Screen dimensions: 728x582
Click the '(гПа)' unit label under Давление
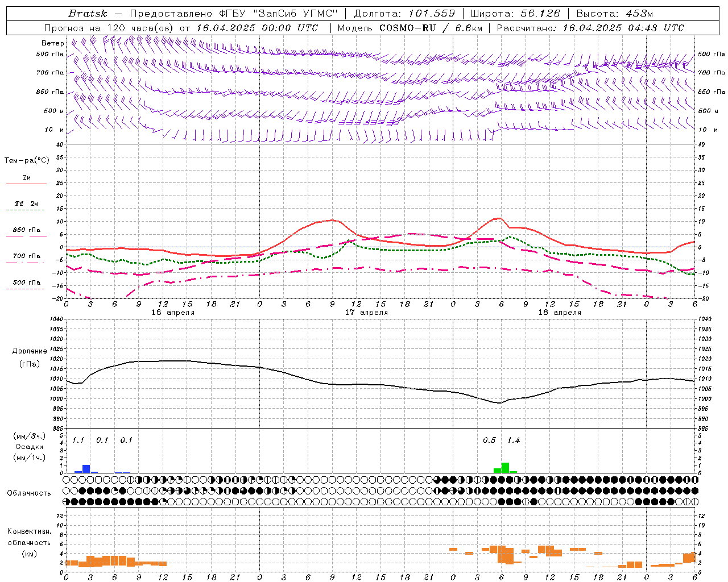[x=30, y=364]
